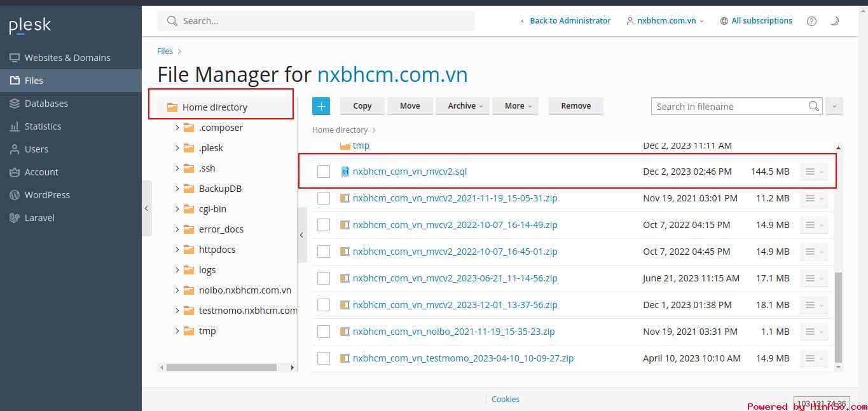Tick checkbox for mvcv2_2023-12-01 zip
868x411 pixels.
324,305
